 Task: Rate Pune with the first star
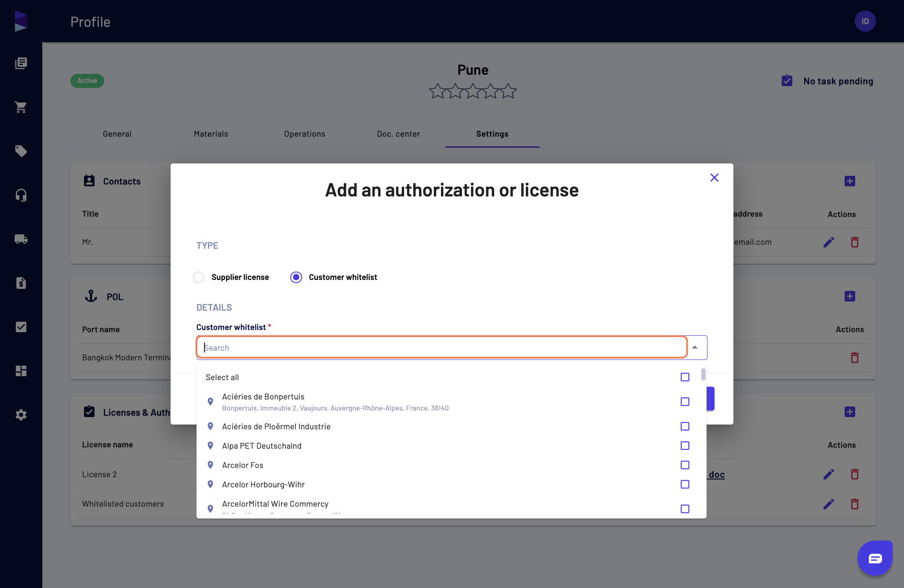coord(438,91)
